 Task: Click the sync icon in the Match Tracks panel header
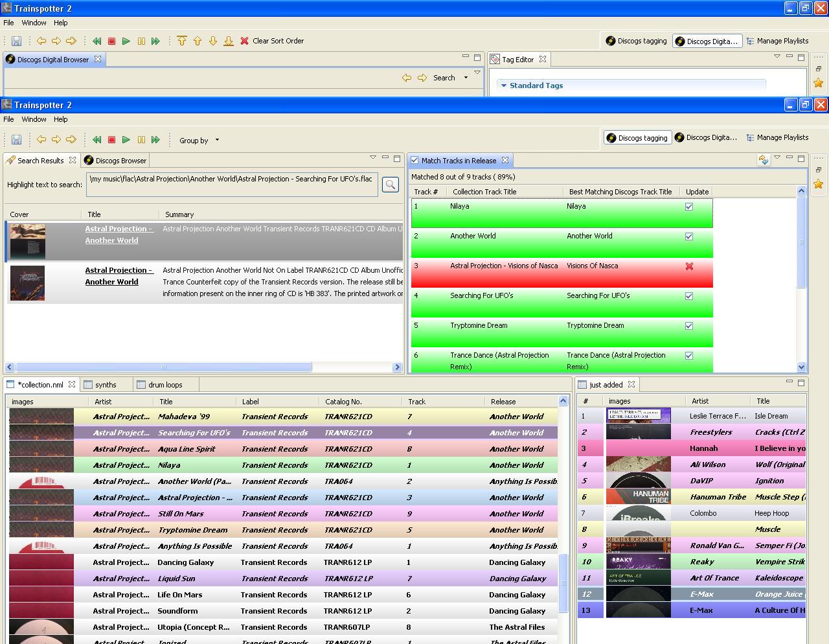click(x=764, y=160)
